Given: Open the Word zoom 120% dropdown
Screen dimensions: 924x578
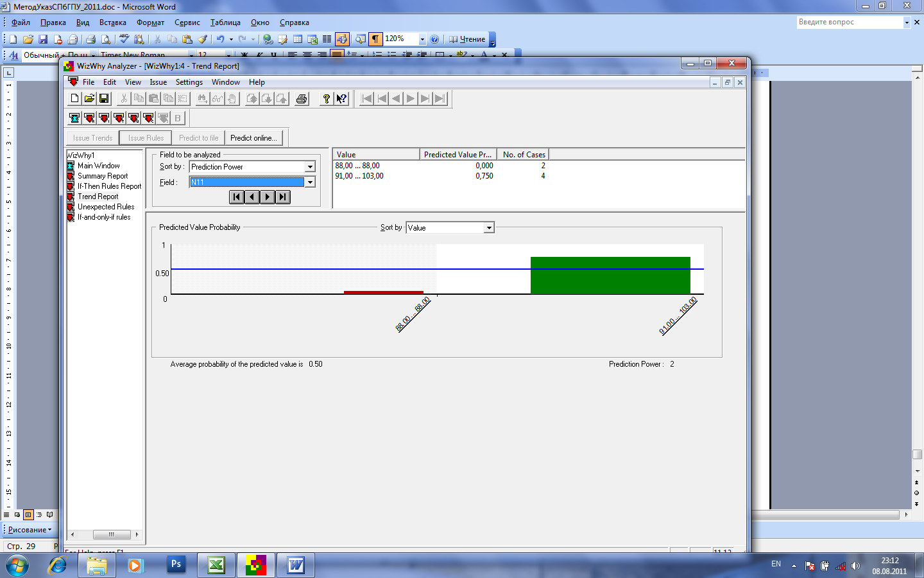Looking at the screenshot, I should click(422, 39).
